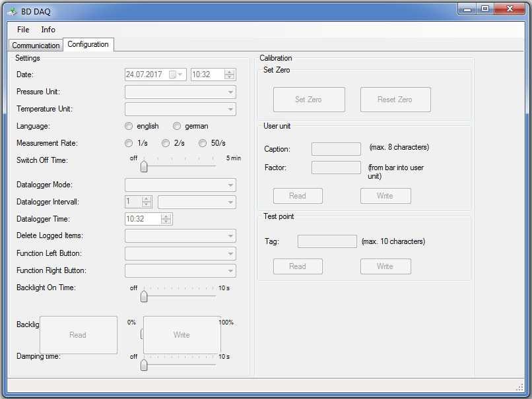This screenshot has height=399, width=532.
Task: Expand the Temperature Unit dropdown
Action: 180,109
